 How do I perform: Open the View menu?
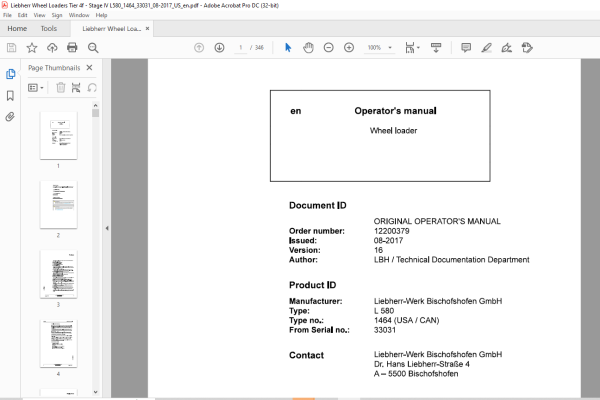[39, 15]
